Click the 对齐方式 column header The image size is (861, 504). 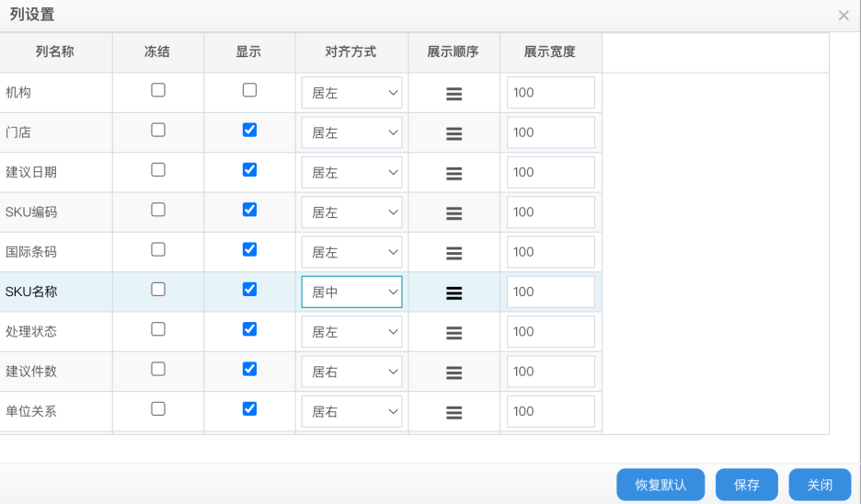click(x=351, y=52)
